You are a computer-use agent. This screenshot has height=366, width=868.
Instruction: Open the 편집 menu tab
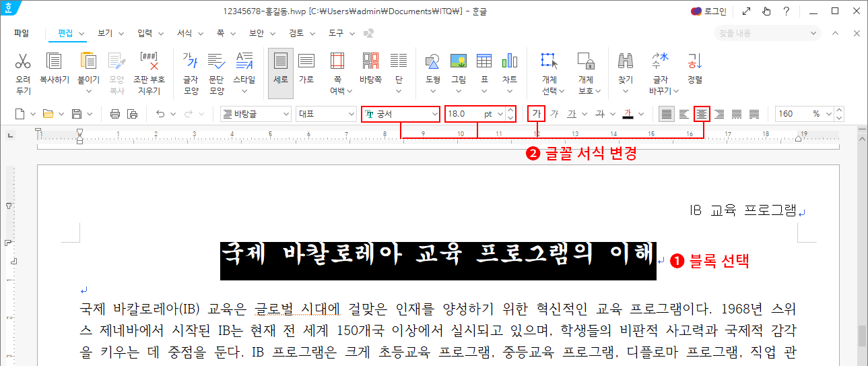click(66, 32)
